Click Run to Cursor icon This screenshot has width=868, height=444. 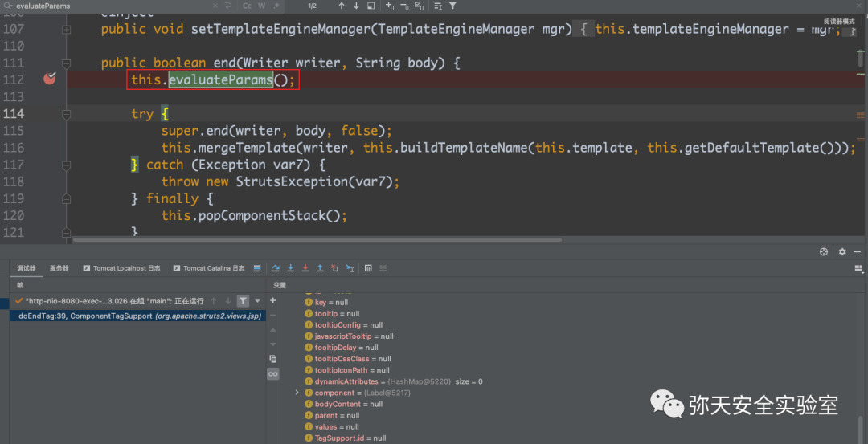coord(350,268)
